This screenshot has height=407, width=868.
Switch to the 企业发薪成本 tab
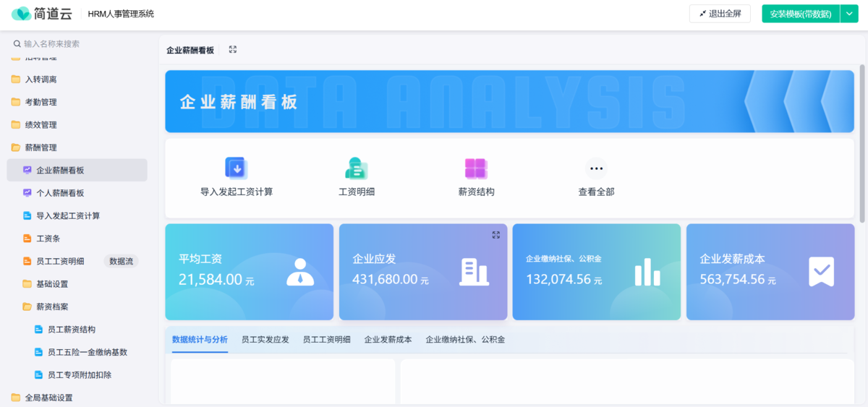pyautogui.click(x=388, y=339)
